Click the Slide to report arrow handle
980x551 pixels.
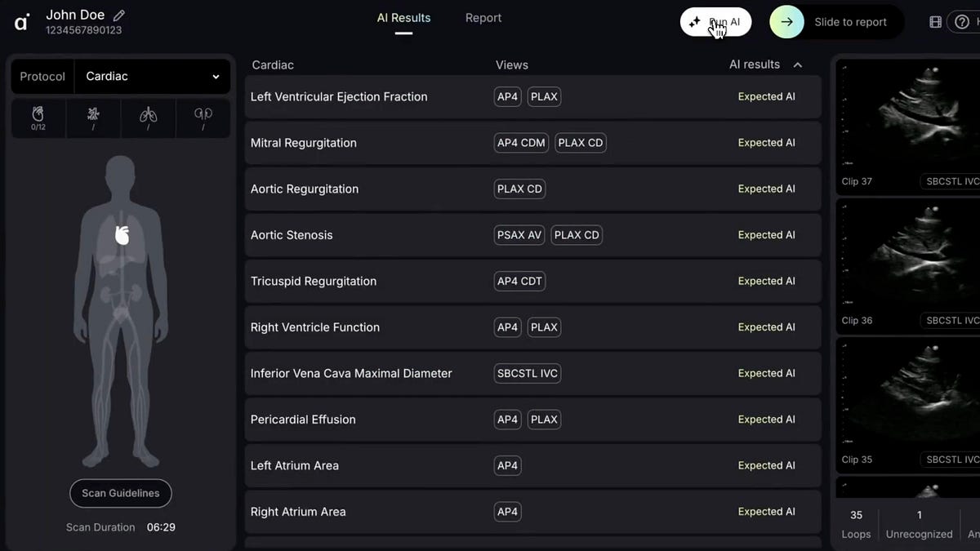786,22
